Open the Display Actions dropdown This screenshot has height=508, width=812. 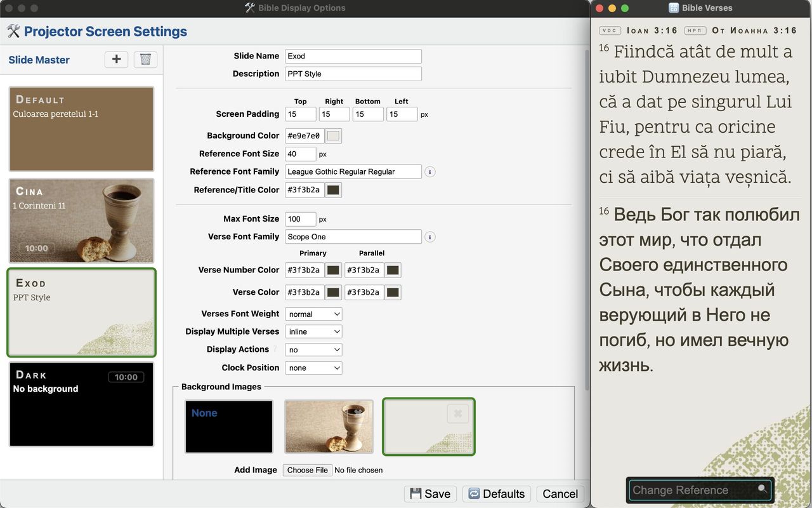coord(313,349)
